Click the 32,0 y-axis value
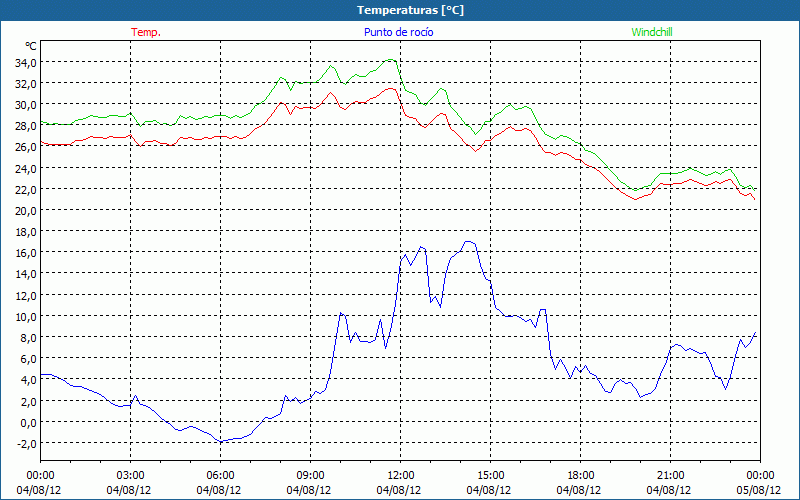 click(x=27, y=84)
